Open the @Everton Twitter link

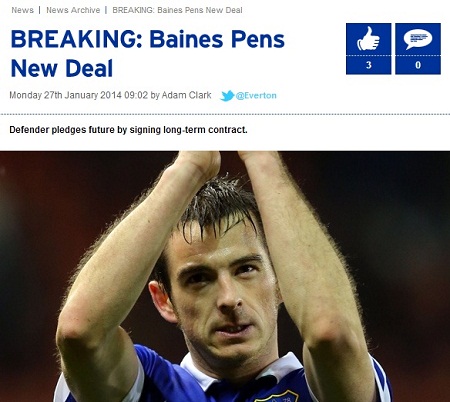coord(256,96)
